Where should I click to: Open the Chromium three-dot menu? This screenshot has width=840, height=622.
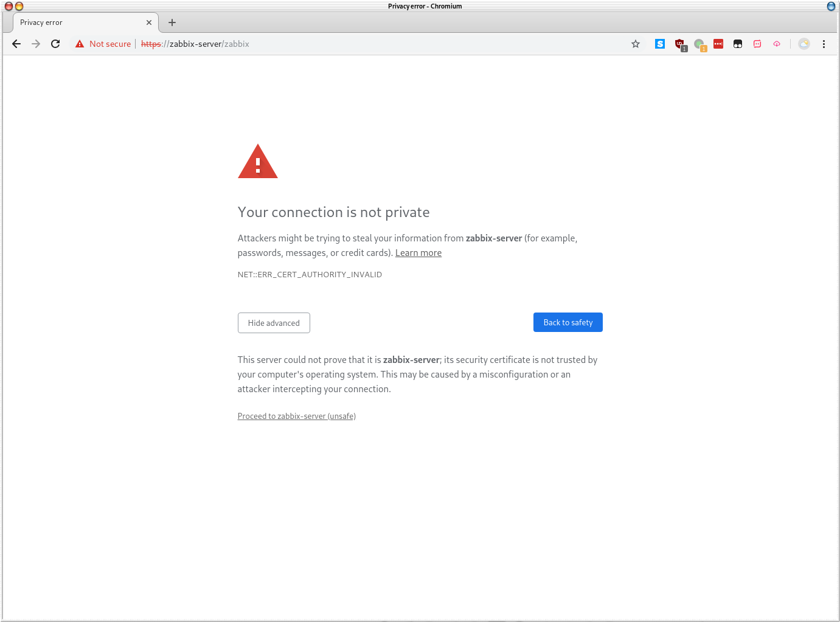[824, 44]
